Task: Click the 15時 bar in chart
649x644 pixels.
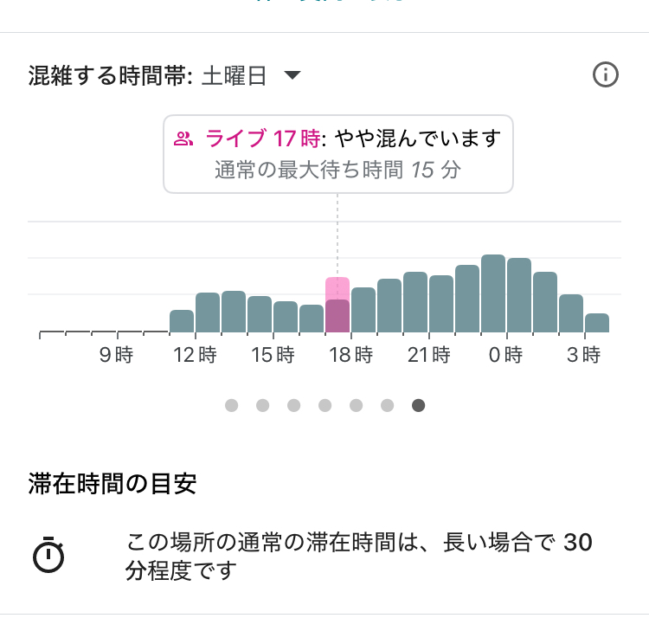Action: click(x=286, y=317)
